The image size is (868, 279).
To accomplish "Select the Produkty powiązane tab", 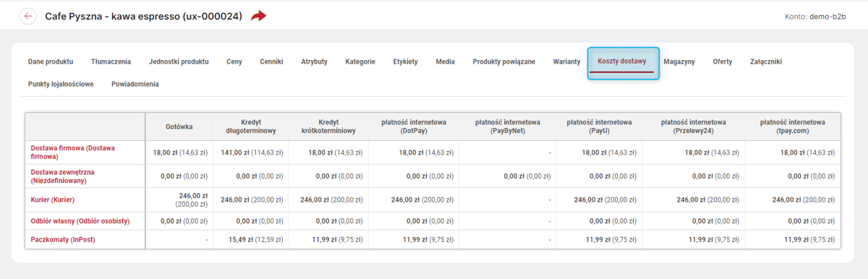I will pyautogui.click(x=504, y=62).
